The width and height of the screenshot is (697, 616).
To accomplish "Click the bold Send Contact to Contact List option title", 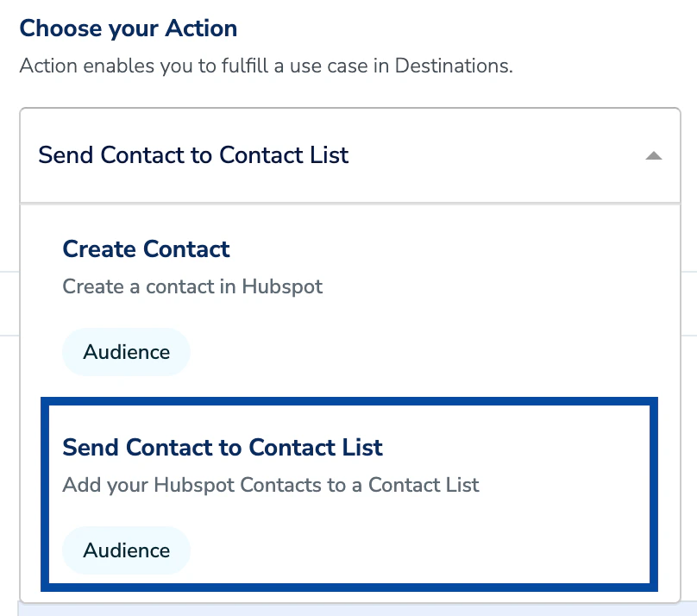I will click(223, 447).
